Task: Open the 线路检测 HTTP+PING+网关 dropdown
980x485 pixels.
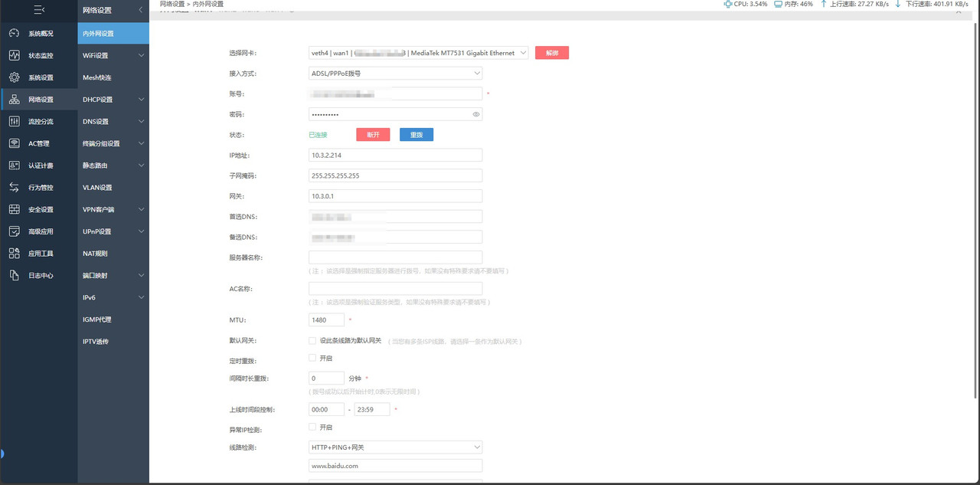Action: point(395,447)
